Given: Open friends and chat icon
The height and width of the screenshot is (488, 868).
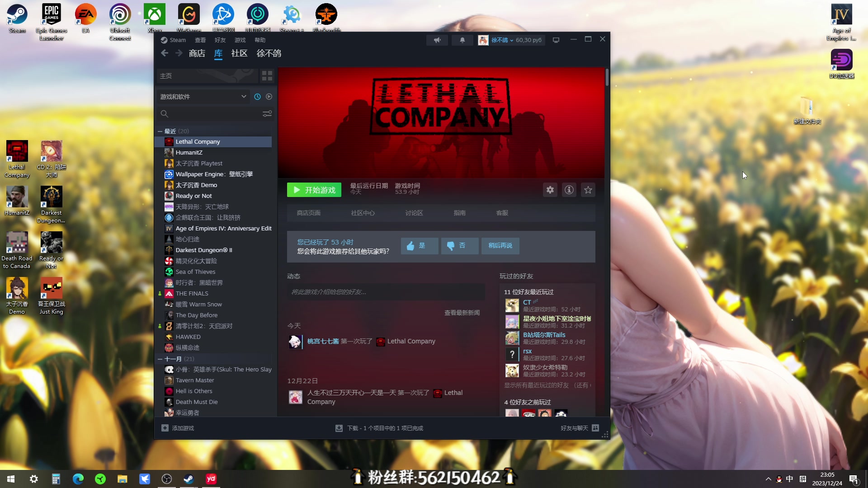Looking at the screenshot, I should pyautogui.click(x=595, y=428).
